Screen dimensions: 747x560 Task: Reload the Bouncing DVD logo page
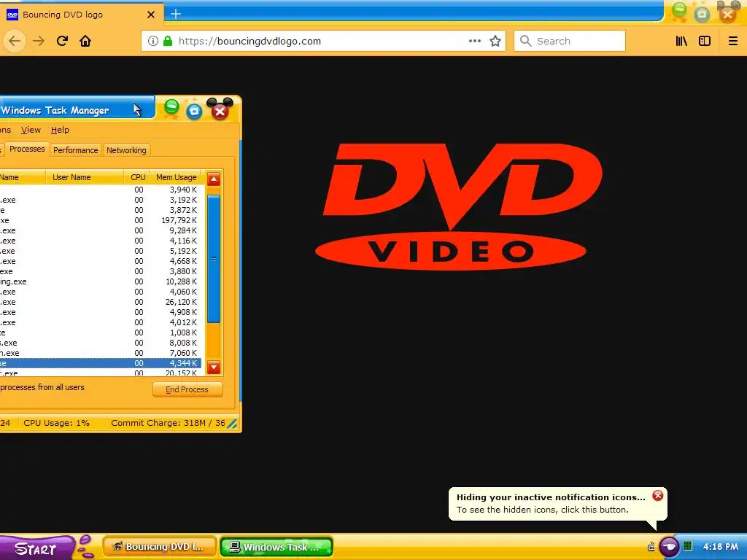pos(62,41)
